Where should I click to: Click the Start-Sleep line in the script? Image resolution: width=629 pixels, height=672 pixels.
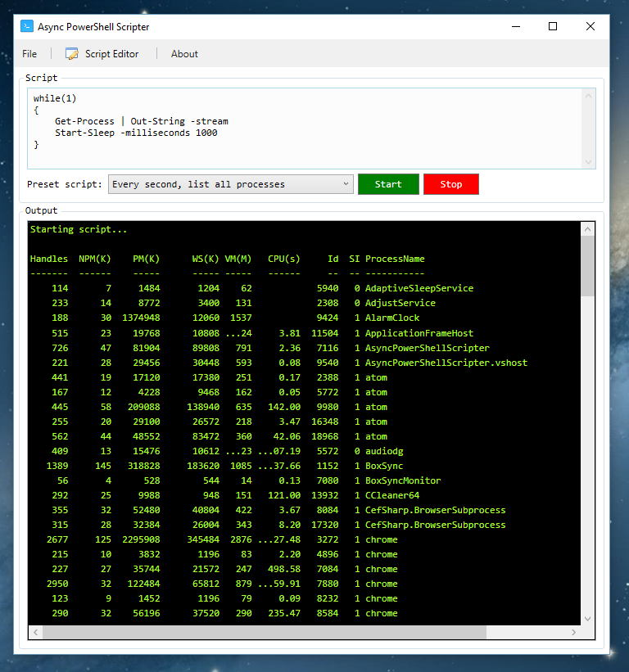tap(136, 133)
